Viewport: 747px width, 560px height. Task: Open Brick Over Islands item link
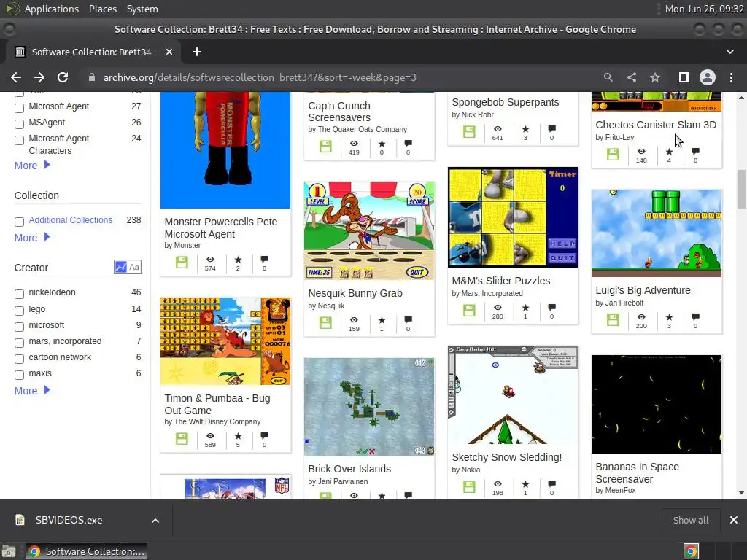tap(349, 469)
